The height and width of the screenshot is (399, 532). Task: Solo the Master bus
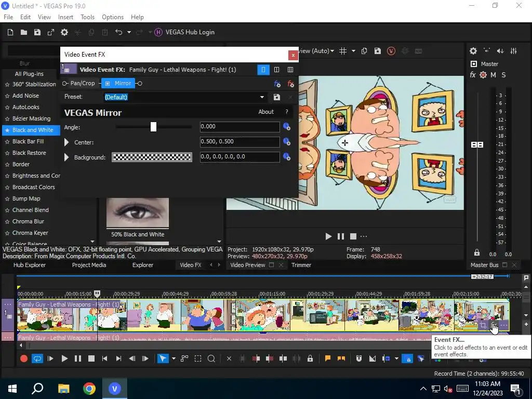point(503,75)
